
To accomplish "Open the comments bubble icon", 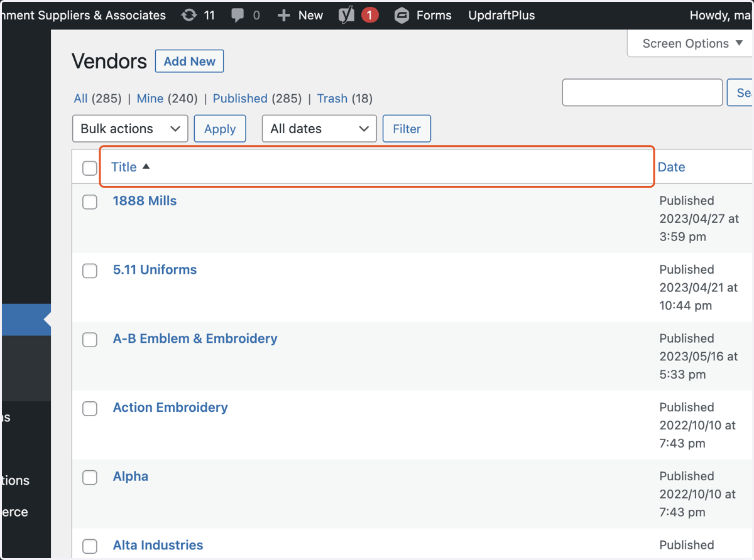I will pos(238,15).
